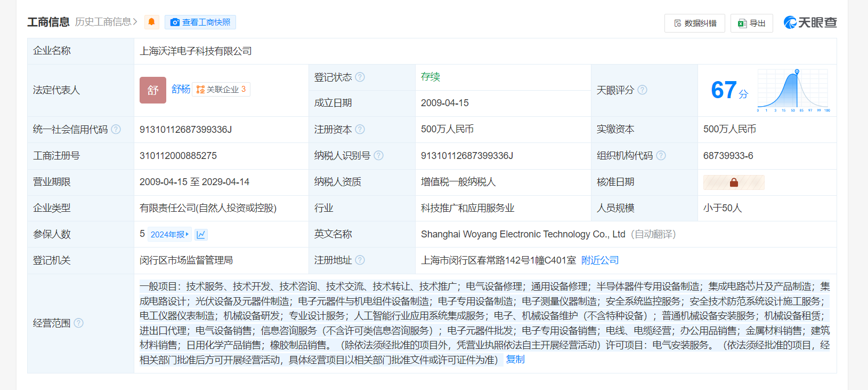Click 500万人民币 in 注册资本 row

pos(447,129)
